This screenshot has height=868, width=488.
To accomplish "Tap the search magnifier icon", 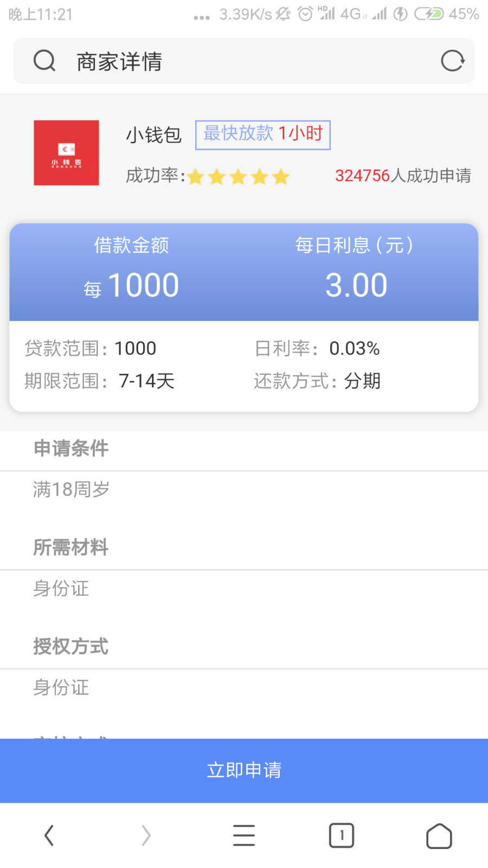I will click(44, 61).
